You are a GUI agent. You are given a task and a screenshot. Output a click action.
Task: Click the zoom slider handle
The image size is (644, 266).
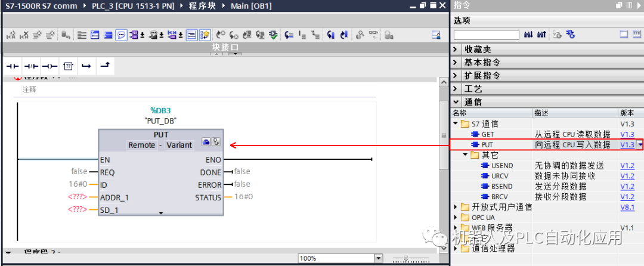(406, 258)
